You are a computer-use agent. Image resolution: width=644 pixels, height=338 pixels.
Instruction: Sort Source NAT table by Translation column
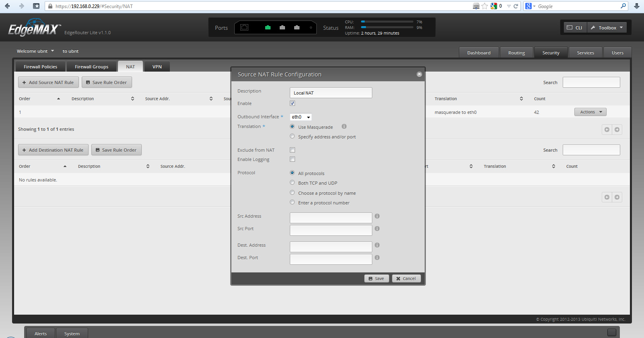click(x=479, y=99)
